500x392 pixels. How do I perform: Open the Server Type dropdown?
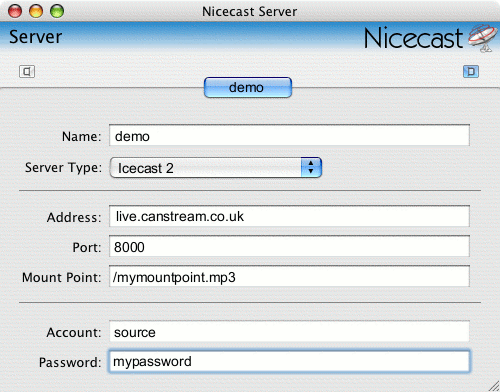tap(216, 168)
